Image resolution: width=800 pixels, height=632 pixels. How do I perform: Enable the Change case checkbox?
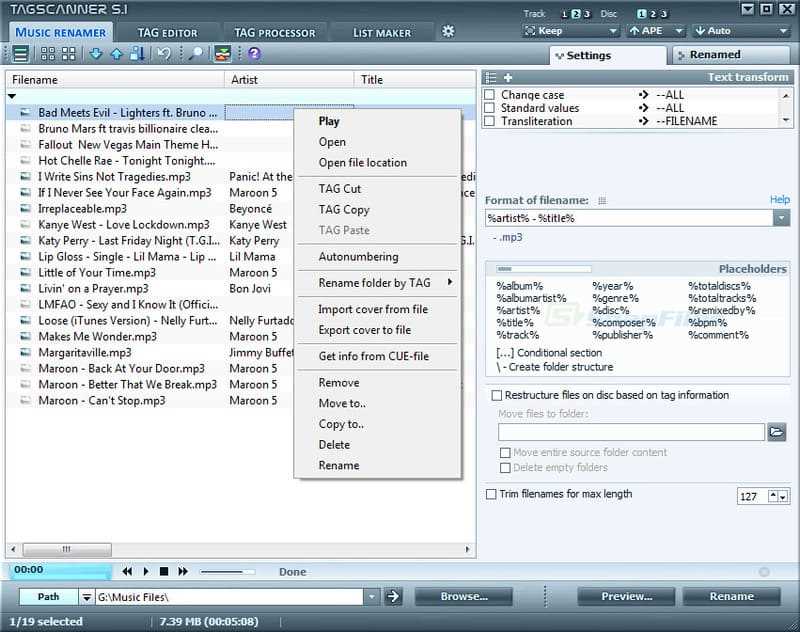point(489,94)
